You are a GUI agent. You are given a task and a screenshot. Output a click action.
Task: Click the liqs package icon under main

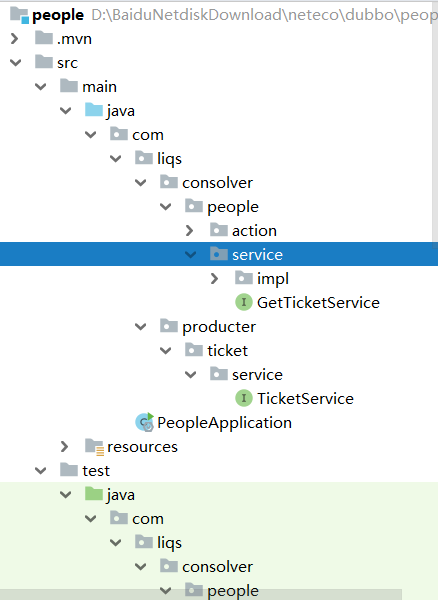tap(144, 158)
